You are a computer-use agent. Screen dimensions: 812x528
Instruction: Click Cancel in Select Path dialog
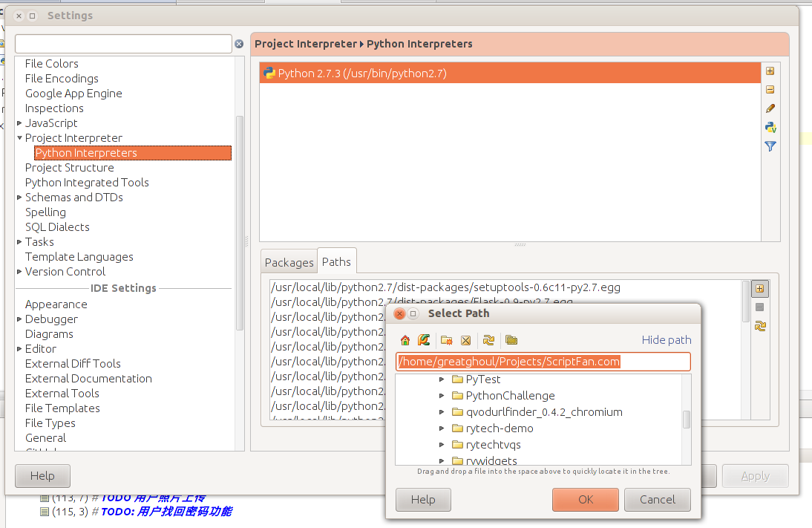pos(657,500)
